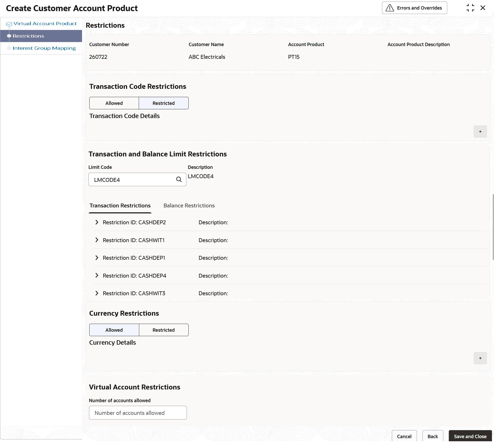Screen dimensions: 494x448
Task: Close the Create Customer Account Product dialog
Action: click(483, 8)
